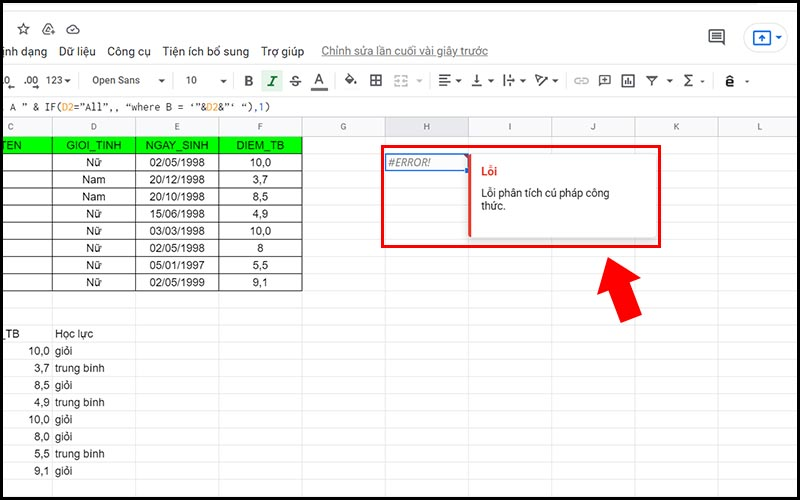Viewport: 800px width, 500px height.
Task: Click the borders icon
Action: coord(376,80)
